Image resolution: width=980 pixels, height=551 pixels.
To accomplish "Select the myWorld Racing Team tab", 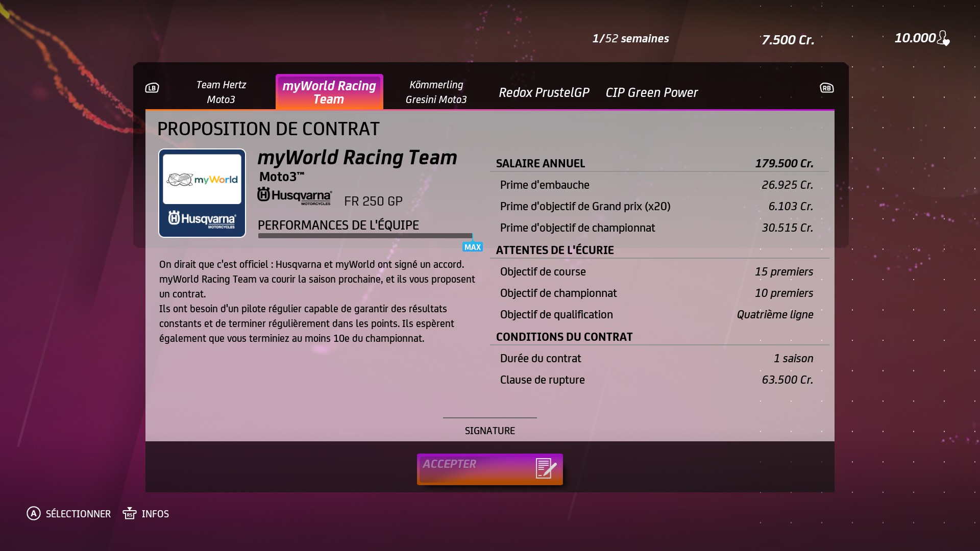I will click(329, 92).
